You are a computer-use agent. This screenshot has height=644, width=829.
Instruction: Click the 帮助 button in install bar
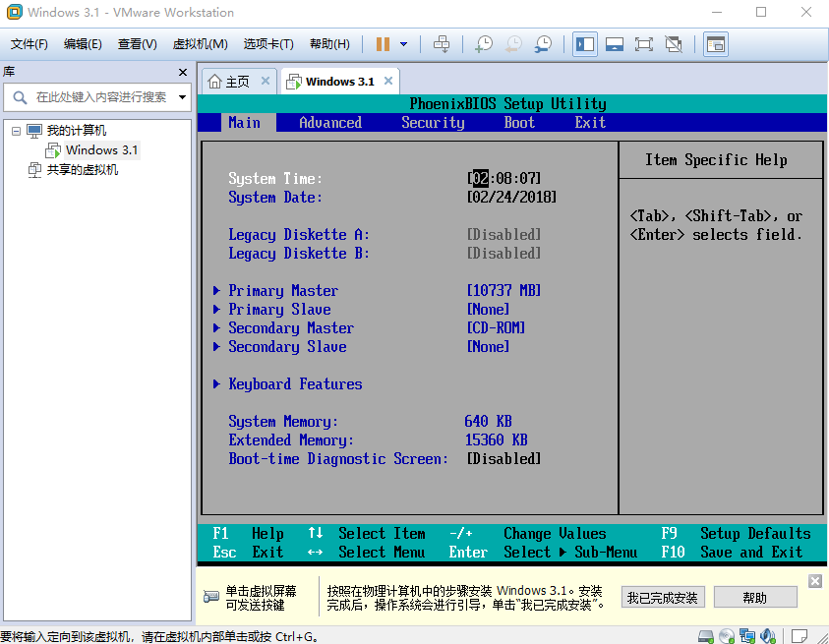[754, 598]
